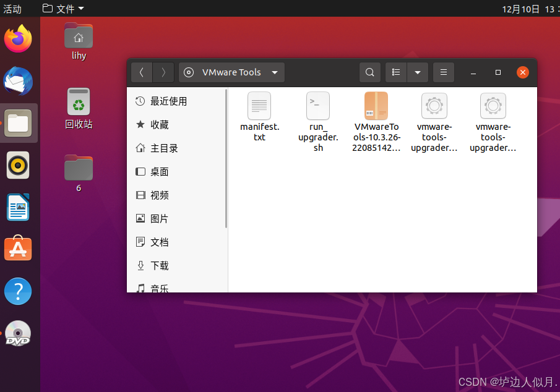Open the 活动 Activities overview
The image size is (560, 392).
coord(12,9)
